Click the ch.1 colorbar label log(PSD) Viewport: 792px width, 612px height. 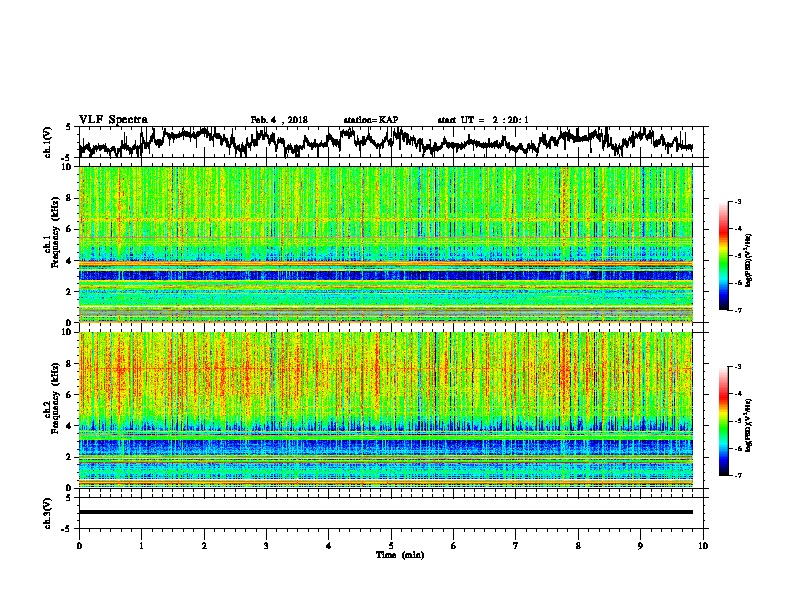coord(749,261)
